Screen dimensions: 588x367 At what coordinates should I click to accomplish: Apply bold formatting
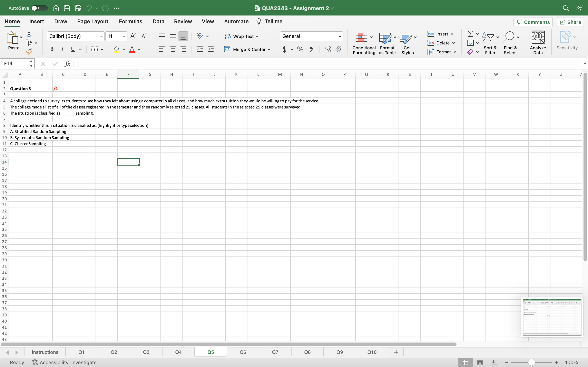[52, 49]
